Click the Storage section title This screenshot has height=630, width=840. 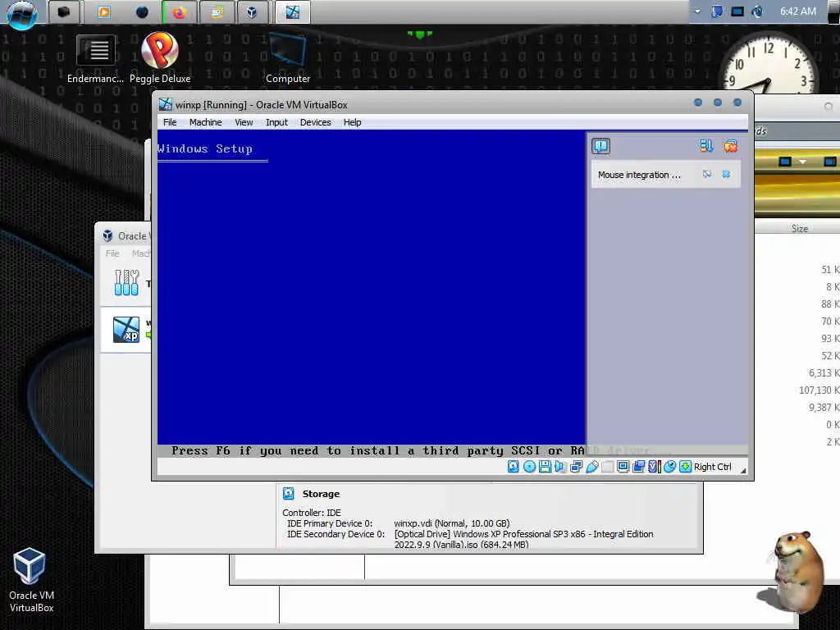(x=321, y=494)
